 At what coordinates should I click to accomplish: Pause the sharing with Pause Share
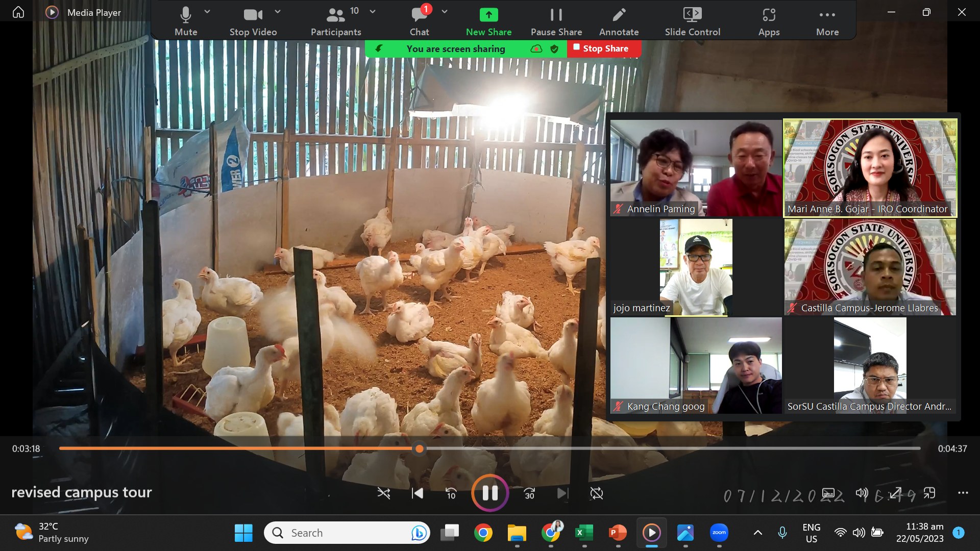point(556,15)
